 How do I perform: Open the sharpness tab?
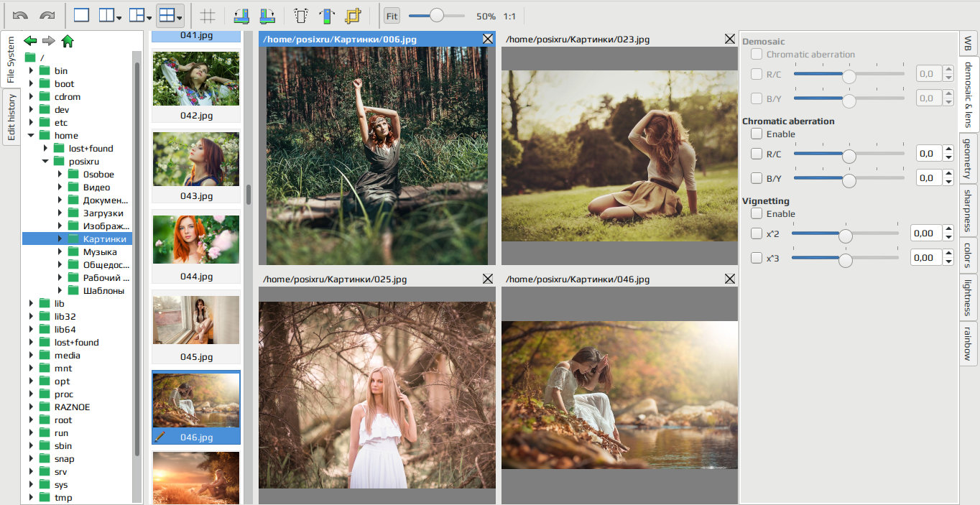point(968,210)
